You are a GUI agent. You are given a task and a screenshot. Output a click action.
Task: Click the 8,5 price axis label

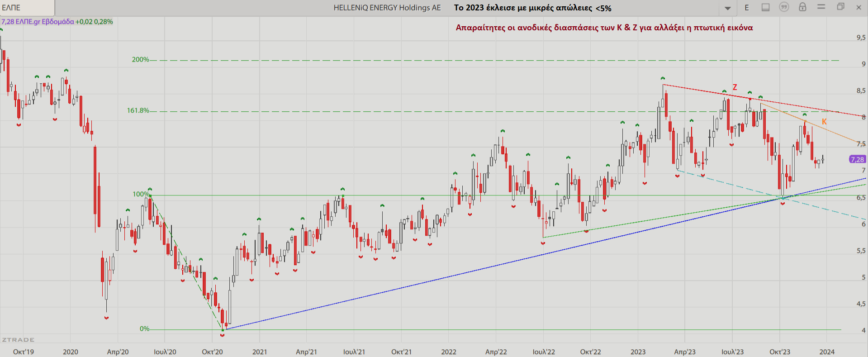pyautogui.click(x=861, y=90)
